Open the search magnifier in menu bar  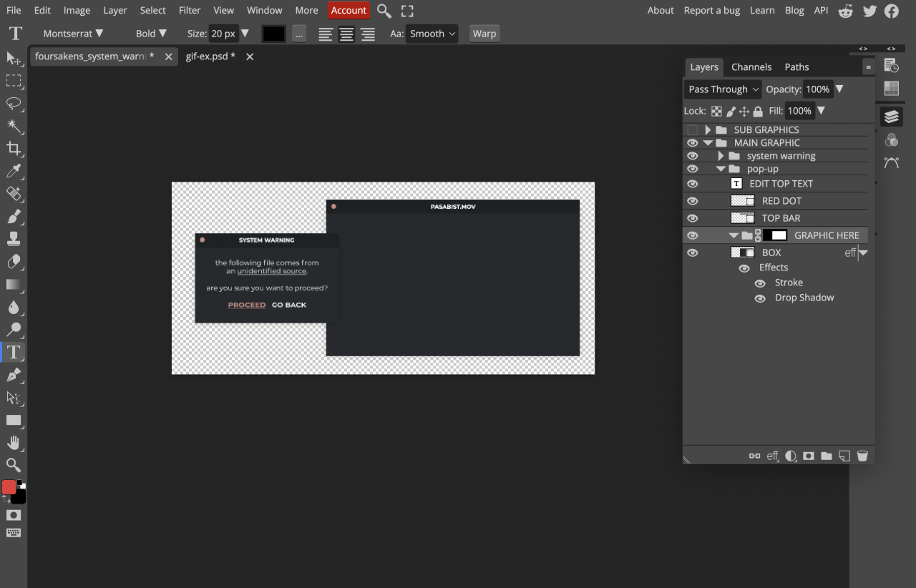(x=384, y=11)
